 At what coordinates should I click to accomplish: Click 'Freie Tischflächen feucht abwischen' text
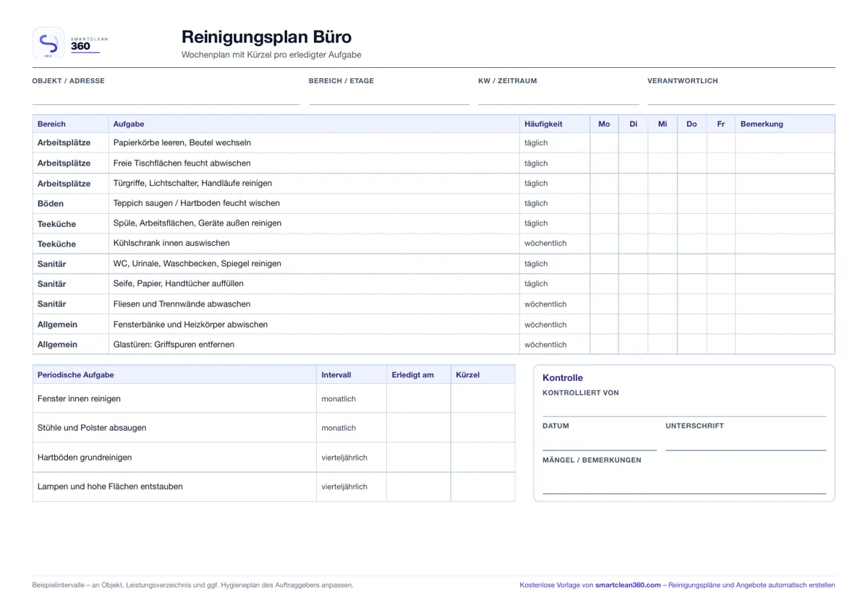[182, 163]
